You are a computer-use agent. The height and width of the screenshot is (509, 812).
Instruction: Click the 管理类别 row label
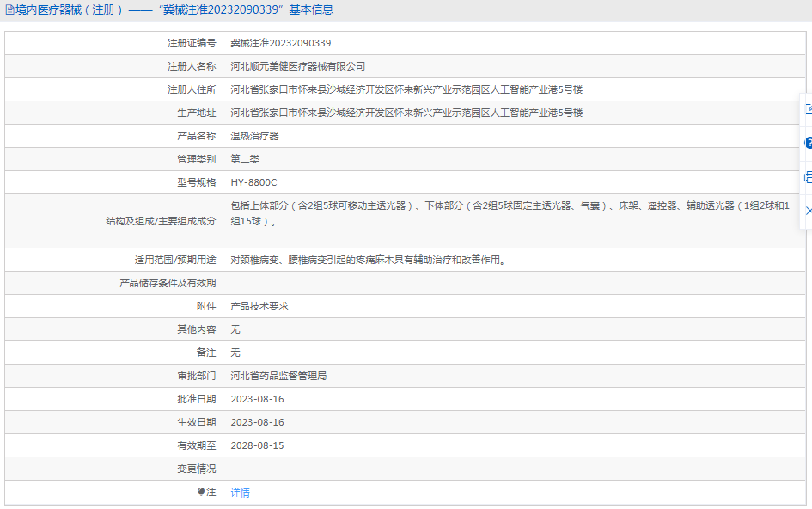point(196,159)
